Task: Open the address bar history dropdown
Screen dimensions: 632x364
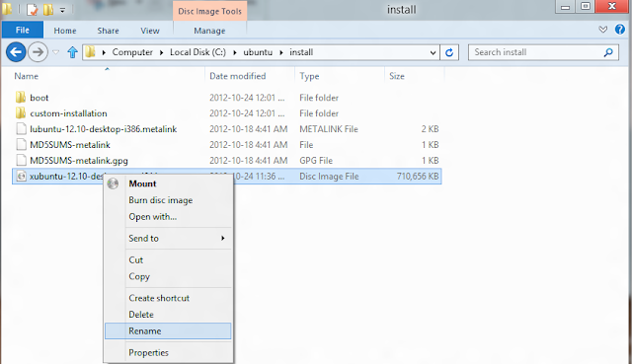Action: [433, 52]
